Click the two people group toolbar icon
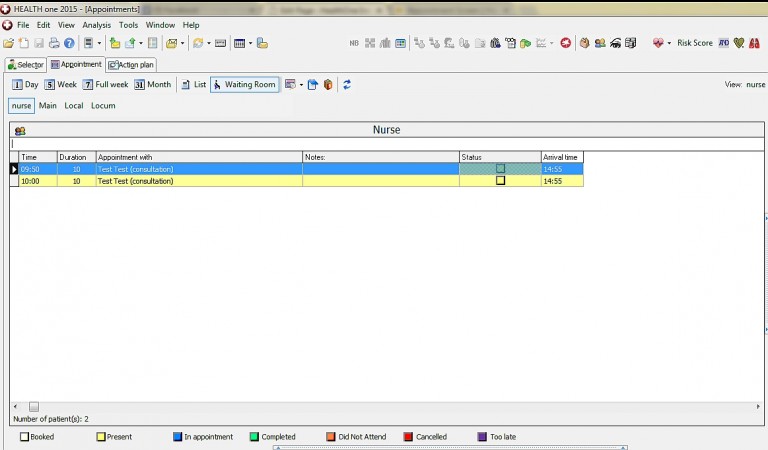The image size is (768, 450). (600, 43)
